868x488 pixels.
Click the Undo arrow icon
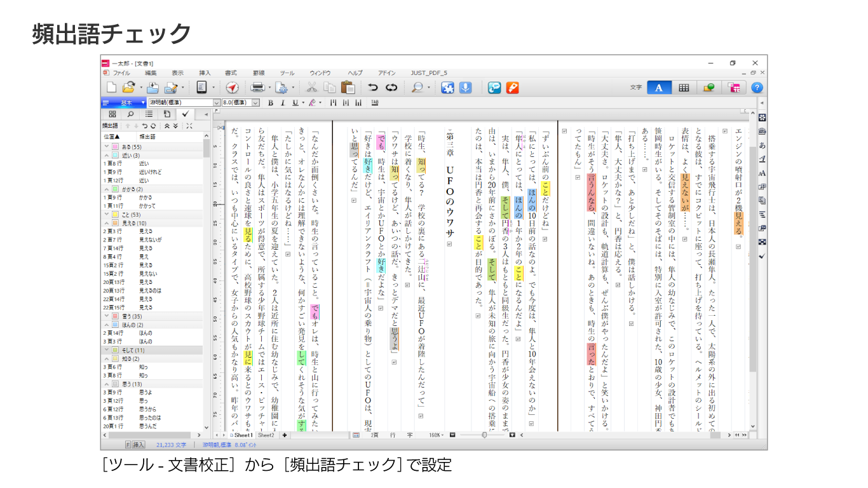[373, 88]
